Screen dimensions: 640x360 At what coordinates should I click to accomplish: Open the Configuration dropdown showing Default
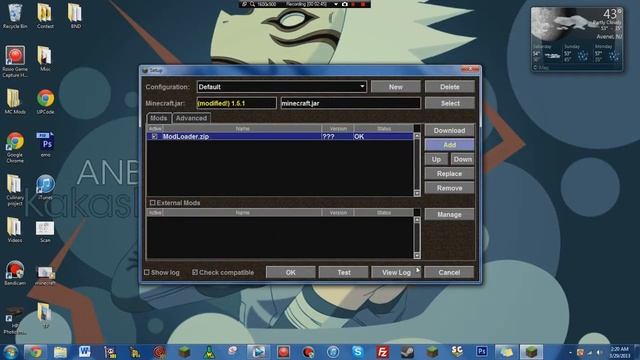(x=281, y=87)
